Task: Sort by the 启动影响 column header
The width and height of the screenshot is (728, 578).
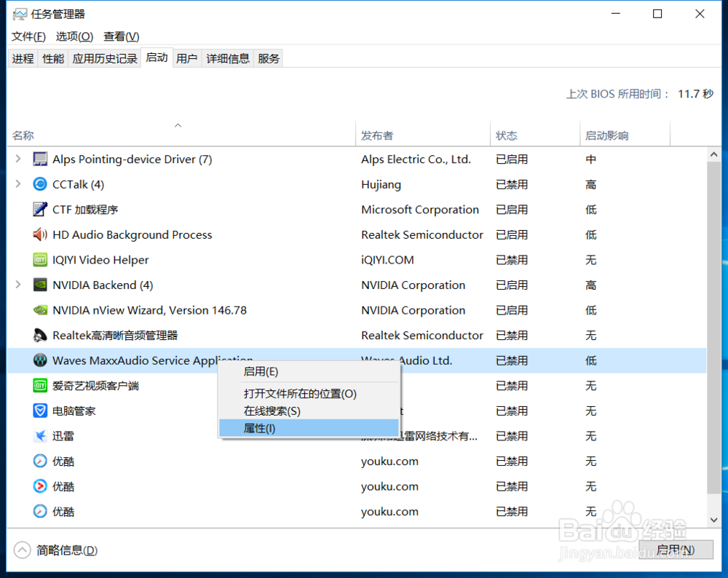Action: [x=625, y=135]
